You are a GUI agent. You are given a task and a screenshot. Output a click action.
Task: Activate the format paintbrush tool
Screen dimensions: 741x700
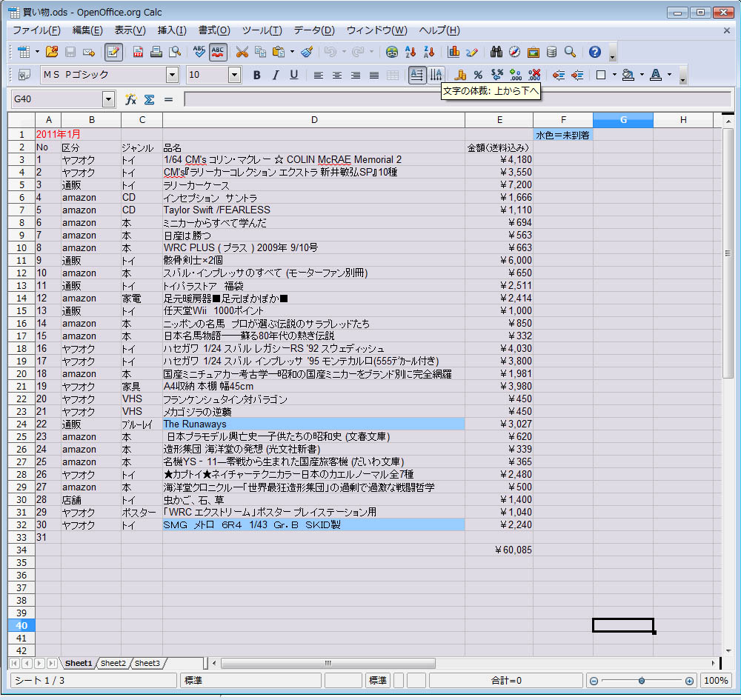(x=308, y=52)
